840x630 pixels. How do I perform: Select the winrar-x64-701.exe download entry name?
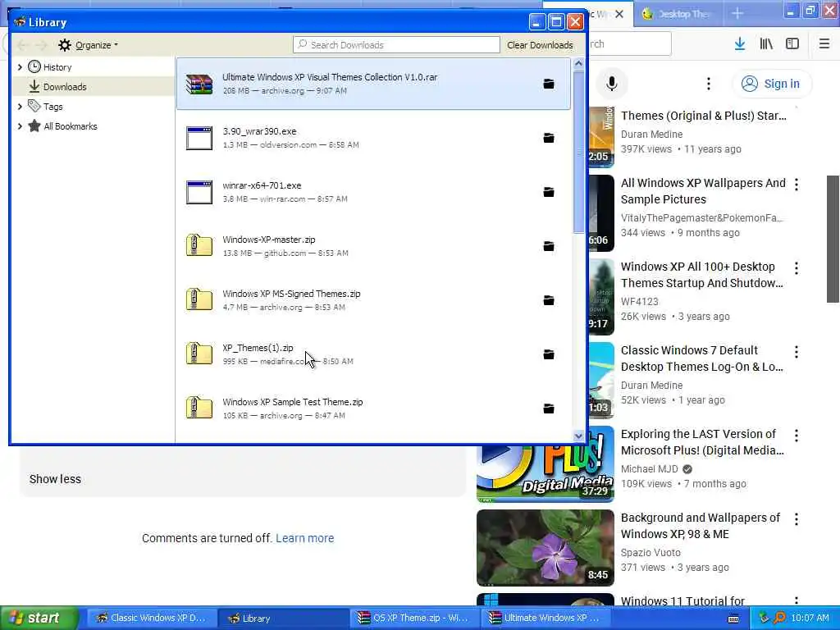click(262, 185)
